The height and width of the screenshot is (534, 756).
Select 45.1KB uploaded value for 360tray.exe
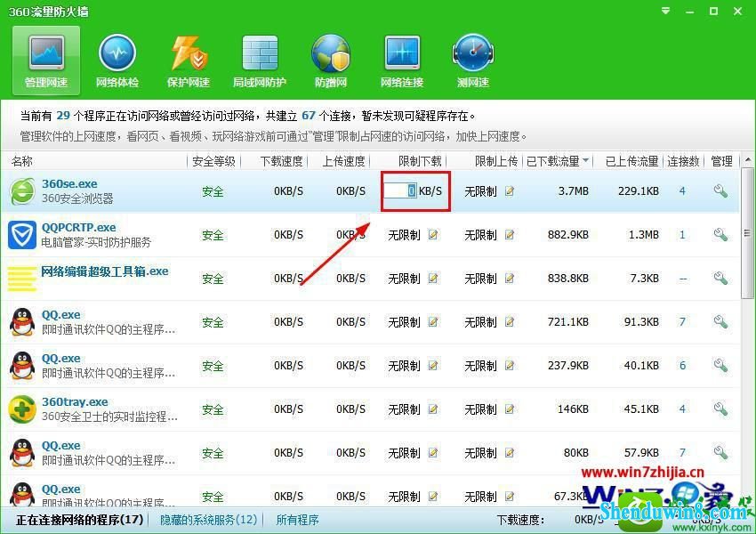641,409
